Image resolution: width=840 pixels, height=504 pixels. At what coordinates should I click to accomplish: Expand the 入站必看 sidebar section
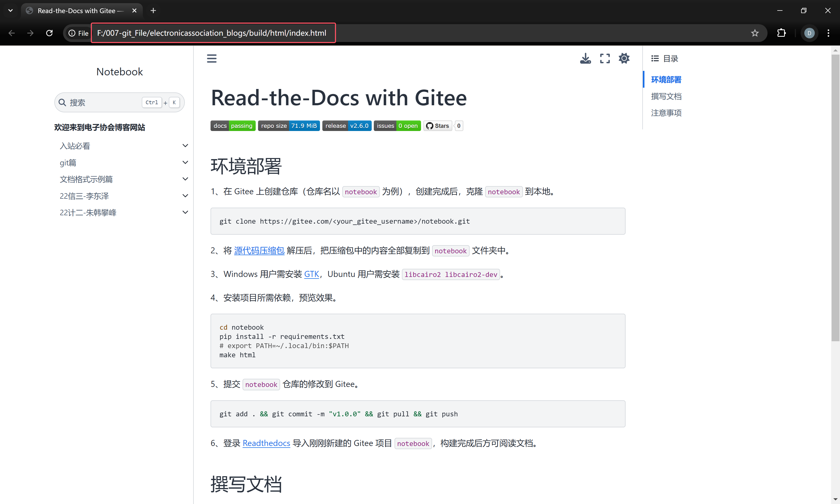[185, 146]
